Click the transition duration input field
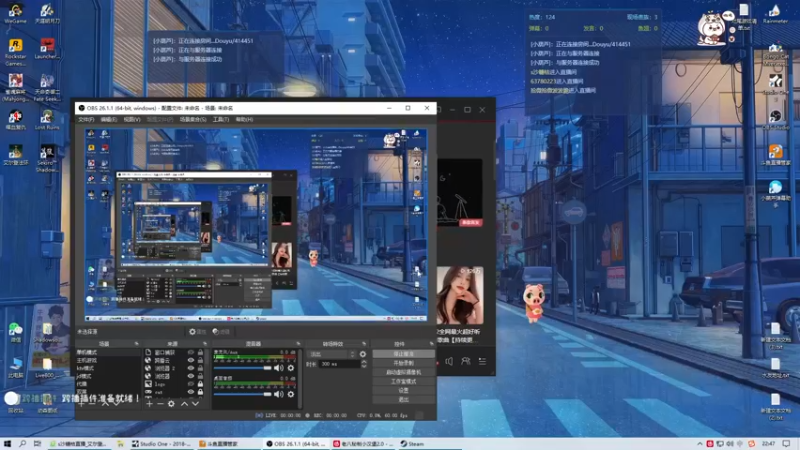This screenshot has height=450, width=800. coord(339,364)
